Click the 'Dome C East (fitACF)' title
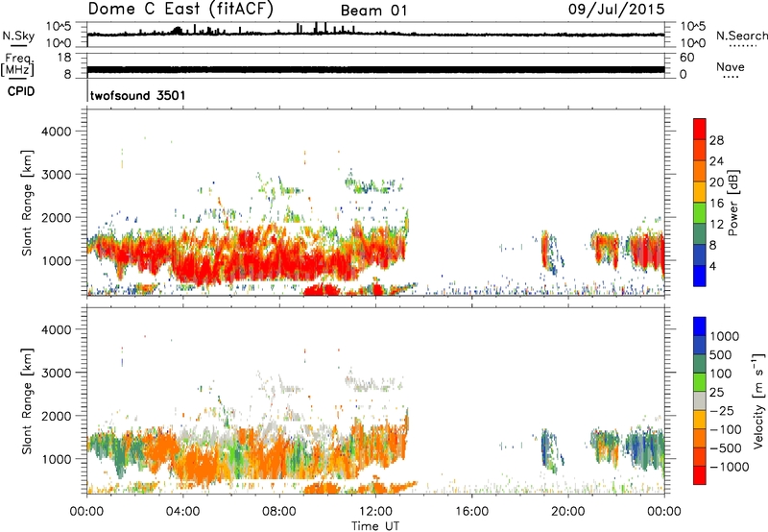 [180, 9]
